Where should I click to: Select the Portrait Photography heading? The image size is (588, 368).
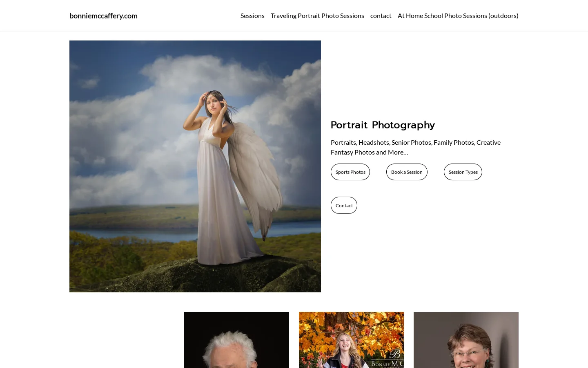383,125
